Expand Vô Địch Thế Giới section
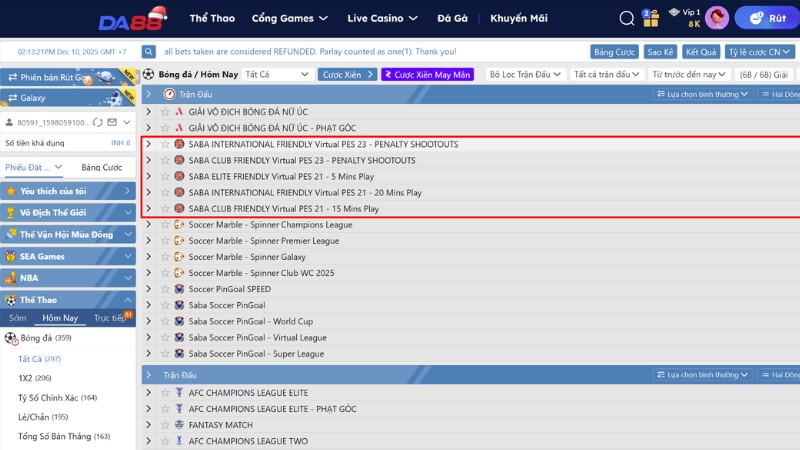The image size is (800, 450). pyautogui.click(x=68, y=213)
